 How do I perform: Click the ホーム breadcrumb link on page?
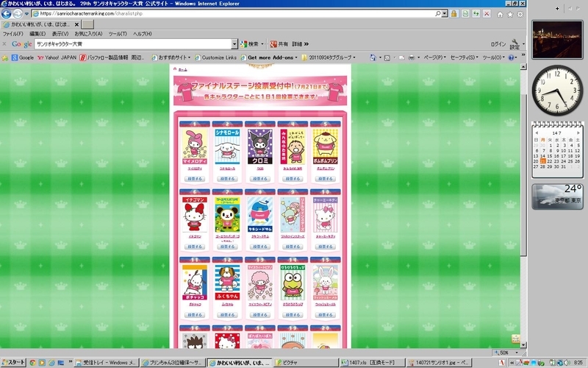[x=182, y=69]
